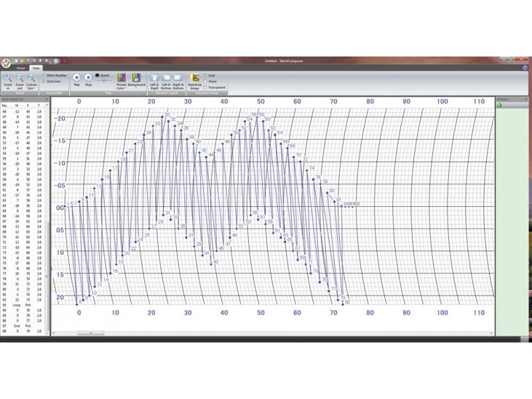
Task: Toggle the Stitch Number checkbox
Action: (44, 76)
